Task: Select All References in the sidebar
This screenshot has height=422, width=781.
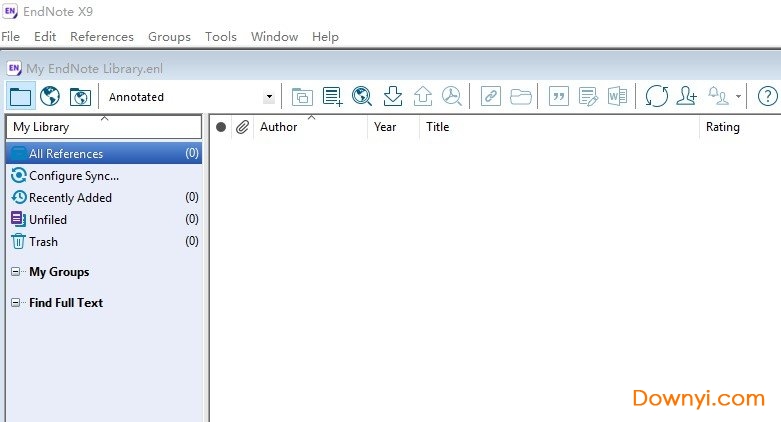Action: coord(104,153)
